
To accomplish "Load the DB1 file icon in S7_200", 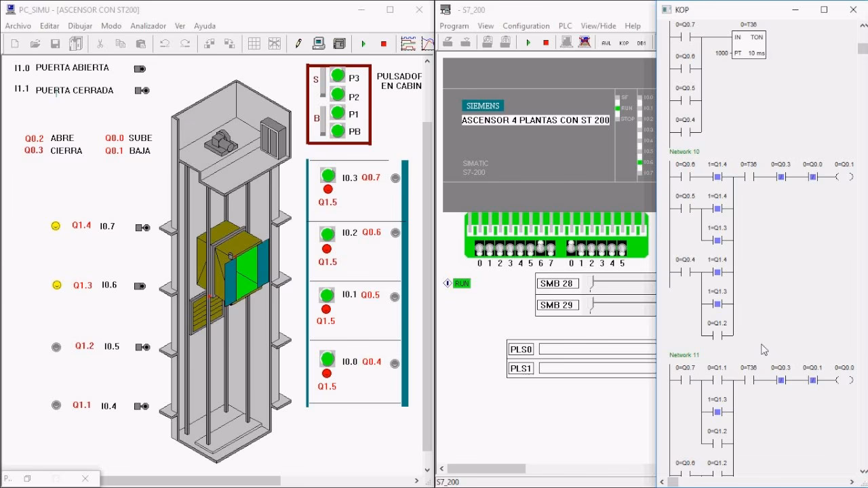I will coord(505,43).
